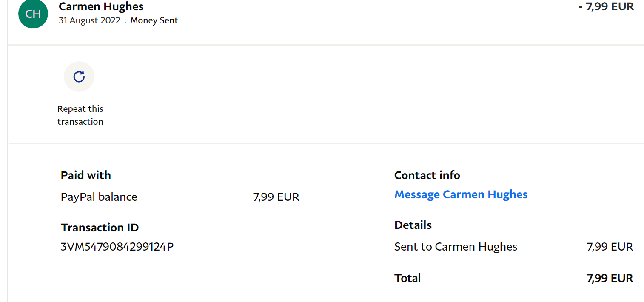
Task: Click the Money Sent status text
Action: tap(154, 20)
